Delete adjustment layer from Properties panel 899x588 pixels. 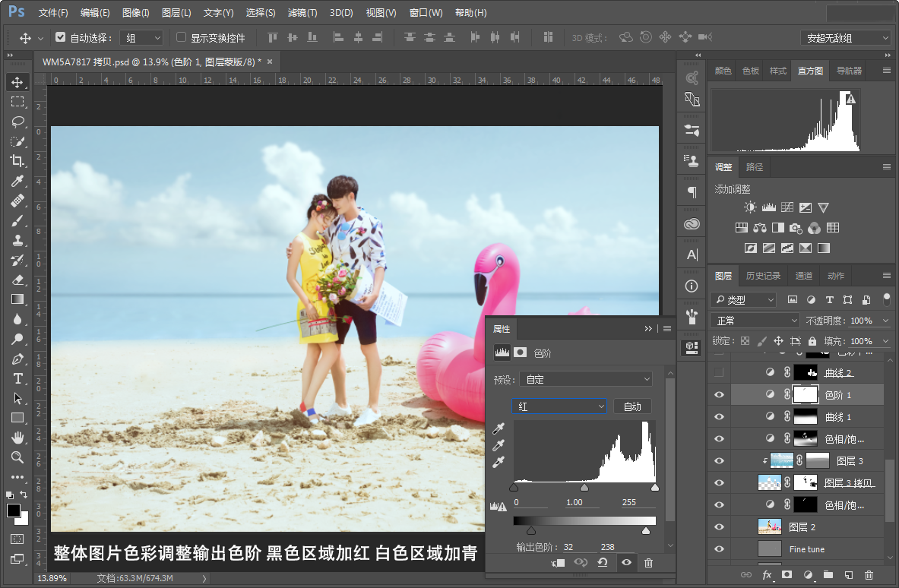[648, 563]
